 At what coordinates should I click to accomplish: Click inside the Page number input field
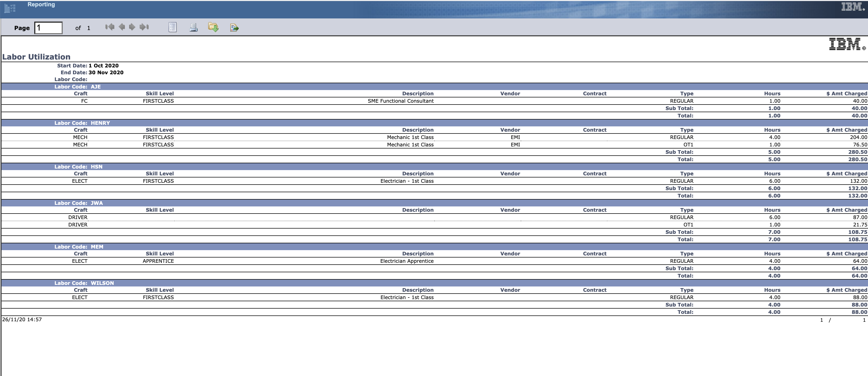48,27
